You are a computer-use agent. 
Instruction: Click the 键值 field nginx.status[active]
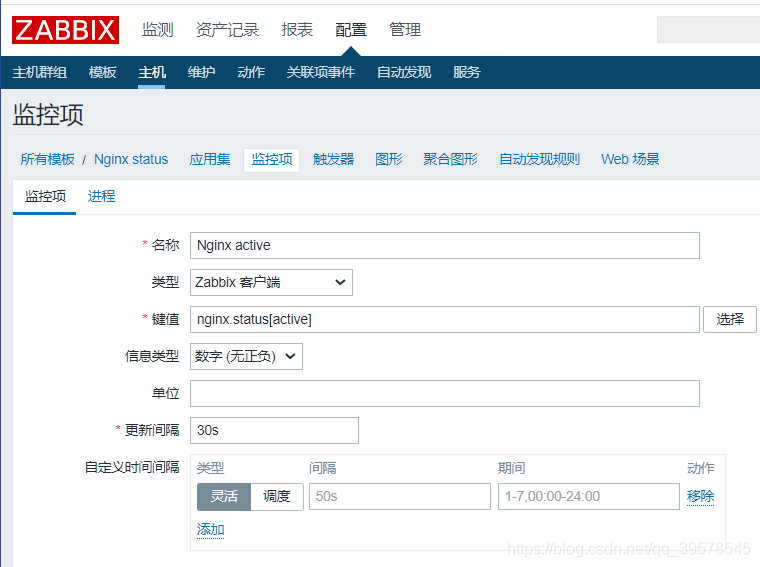pyautogui.click(x=444, y=319)
